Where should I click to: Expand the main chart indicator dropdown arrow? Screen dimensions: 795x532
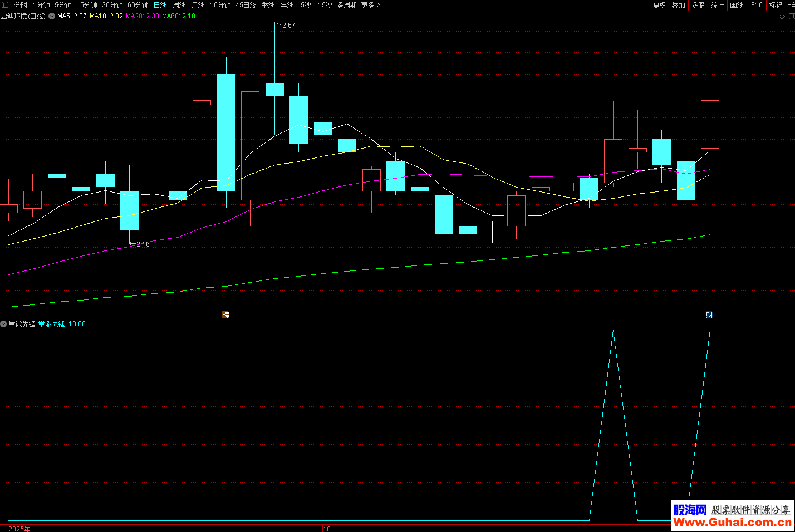(52, 16)
